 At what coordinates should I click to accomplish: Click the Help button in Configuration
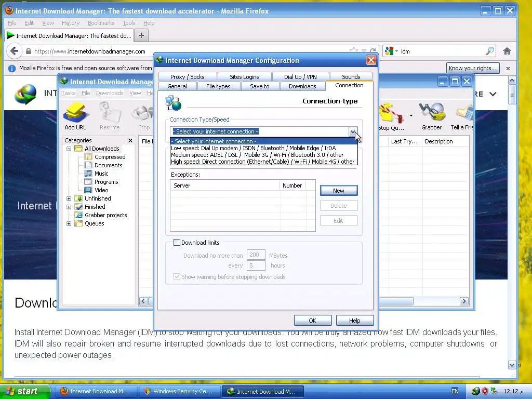coord(354,321)
